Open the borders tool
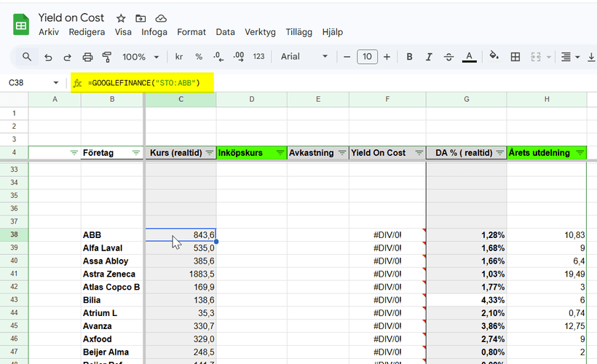The height and width of the screenshot is (364, 597). (x=515, y=57)
